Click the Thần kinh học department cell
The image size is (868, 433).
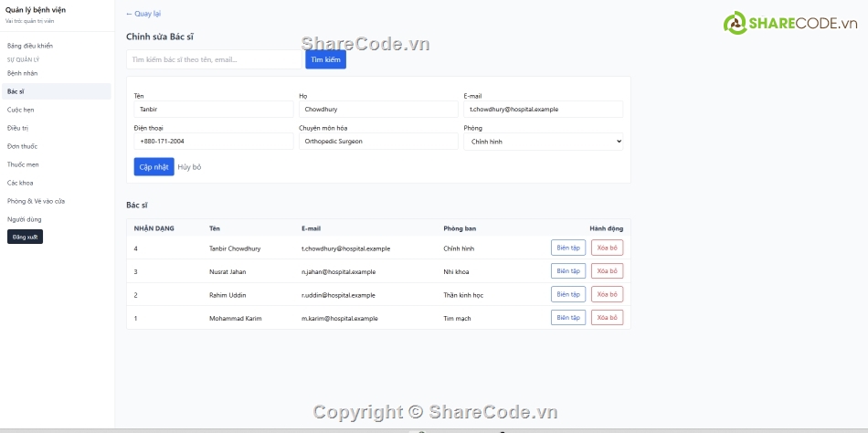(x=463, y=295)
